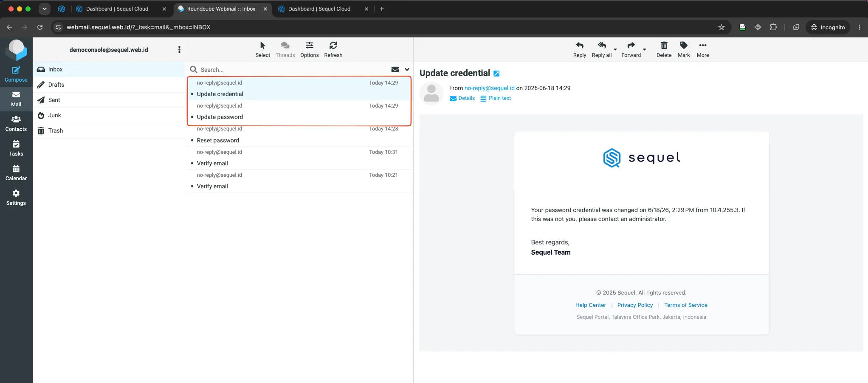Expand the Forward options arrow
This screenshot has height=383, width=868.
[645, 50]
